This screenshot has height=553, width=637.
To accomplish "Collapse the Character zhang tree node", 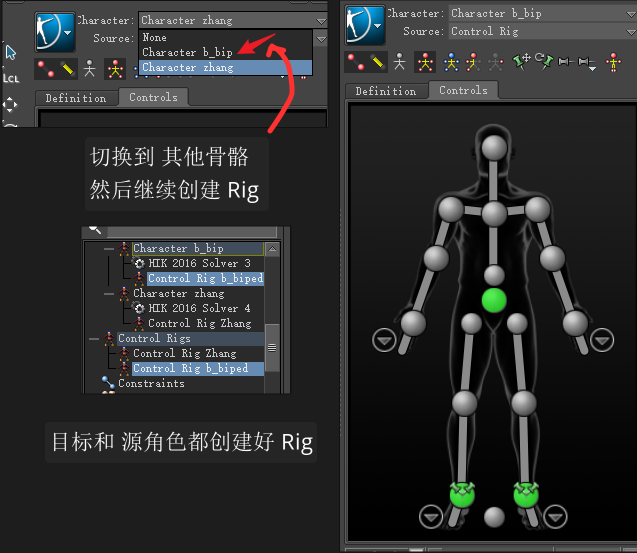I will (109, 294).
